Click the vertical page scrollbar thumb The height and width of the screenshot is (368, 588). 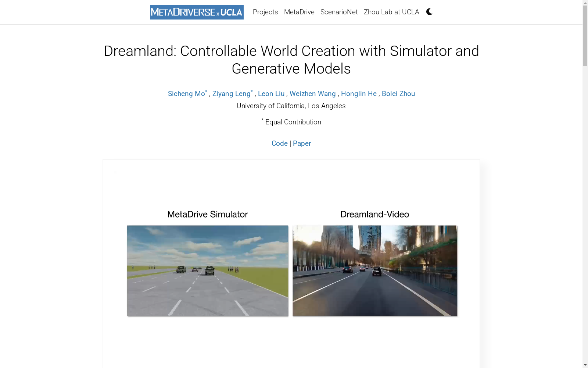coord(585,35)
